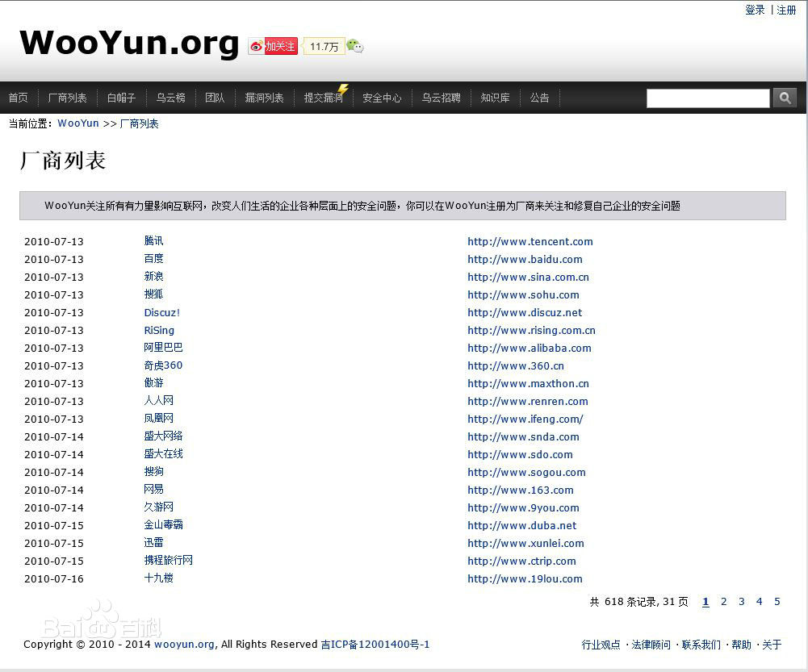Click inside the search text field
This screenshot has height=672, width=808.
(x=707, y=98)
